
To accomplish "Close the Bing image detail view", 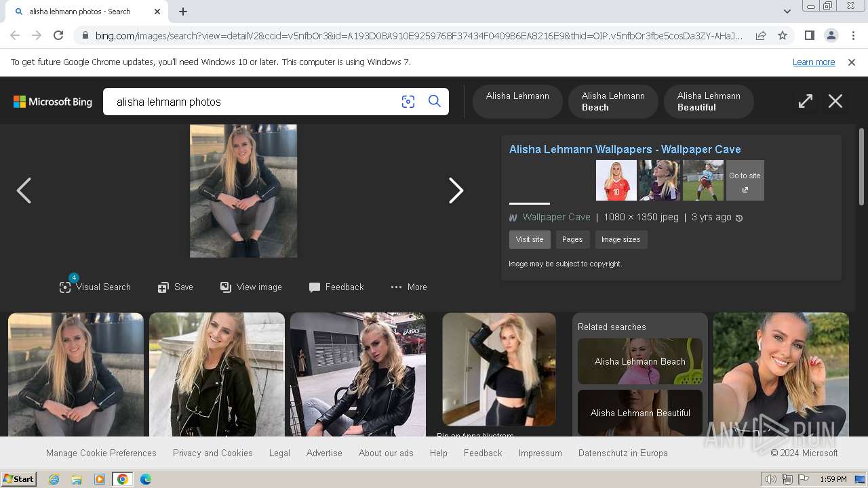I will coord(835,102).
